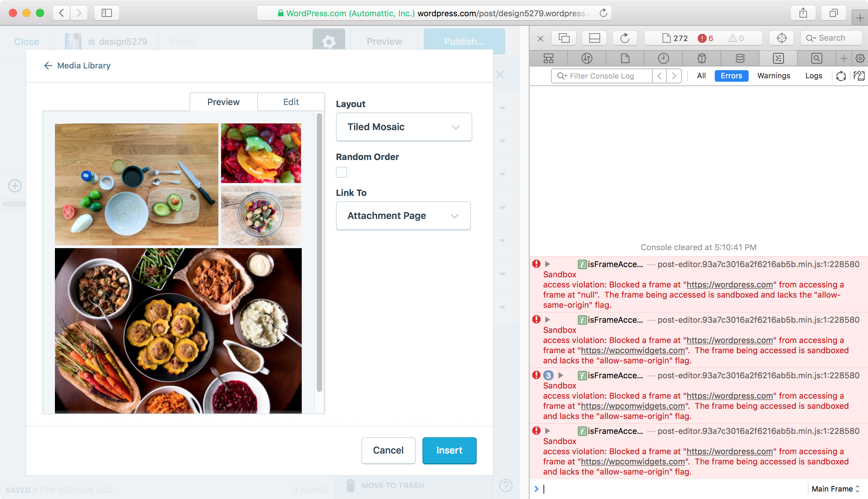Open the Main Frame context selector
This screenshot has height=499, width=868.
point(834,489)
